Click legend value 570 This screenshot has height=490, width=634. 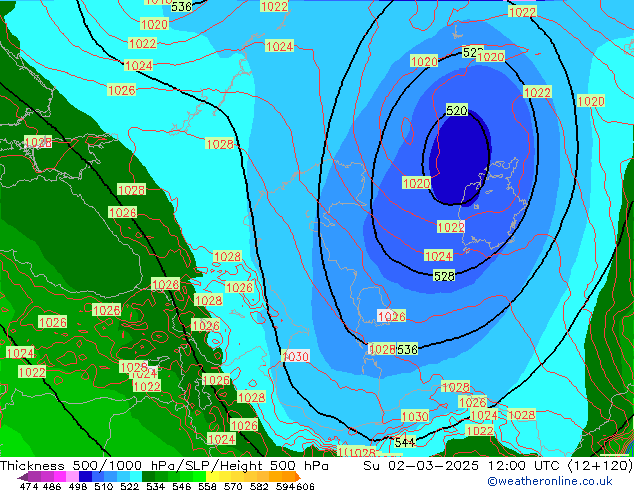point(233,486)
